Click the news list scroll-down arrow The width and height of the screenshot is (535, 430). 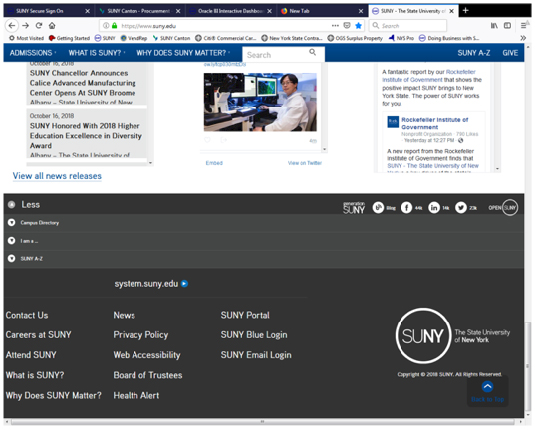click(x=150, y=163)
